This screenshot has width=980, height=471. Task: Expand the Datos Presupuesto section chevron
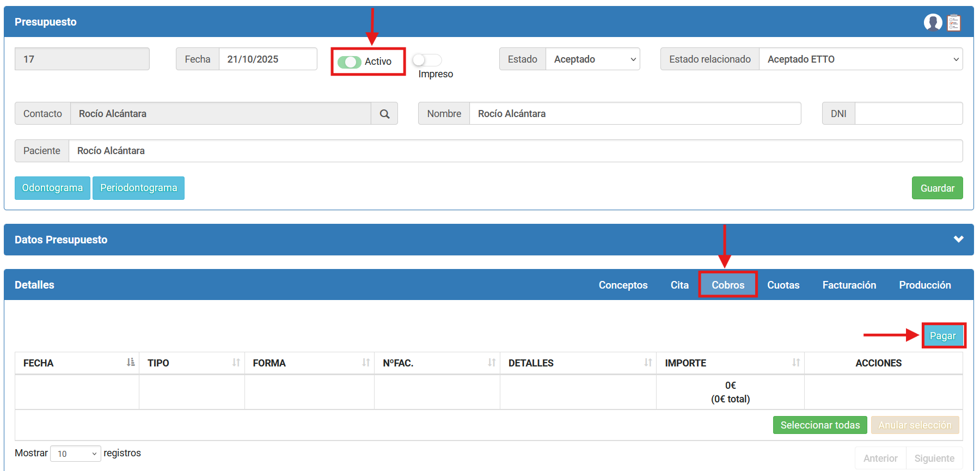958,240
